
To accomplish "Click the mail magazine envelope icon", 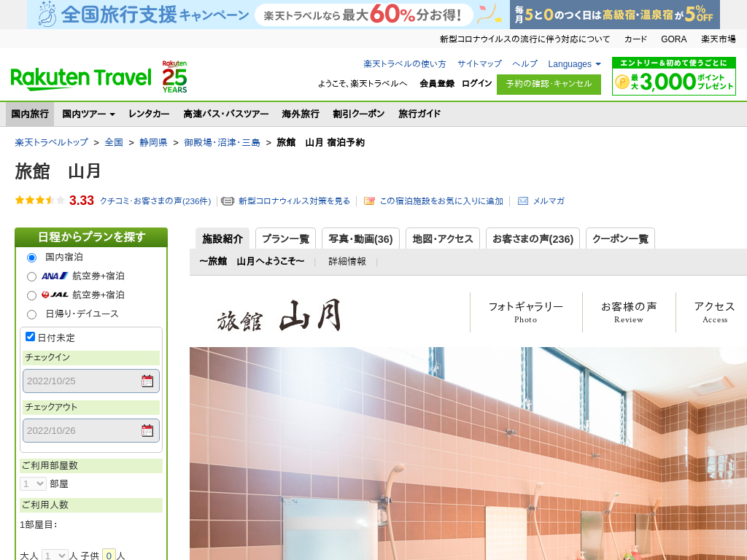I will (x=522, y=201).
